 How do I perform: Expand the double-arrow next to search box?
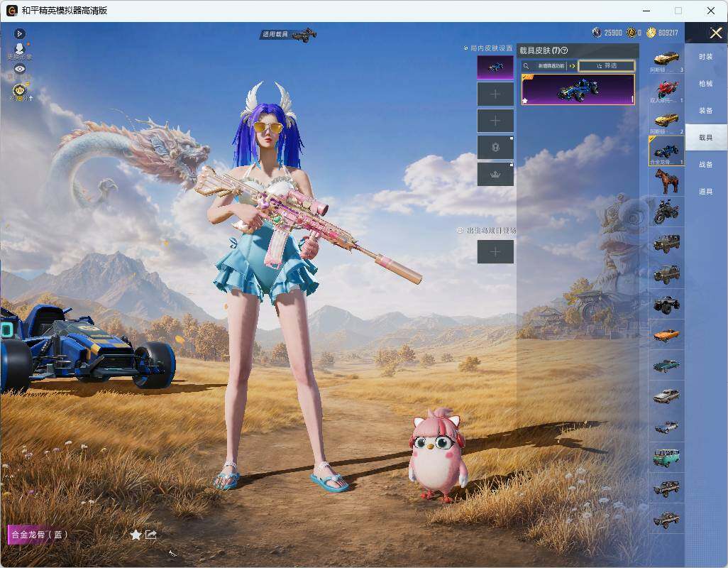(x=573, y=66)
